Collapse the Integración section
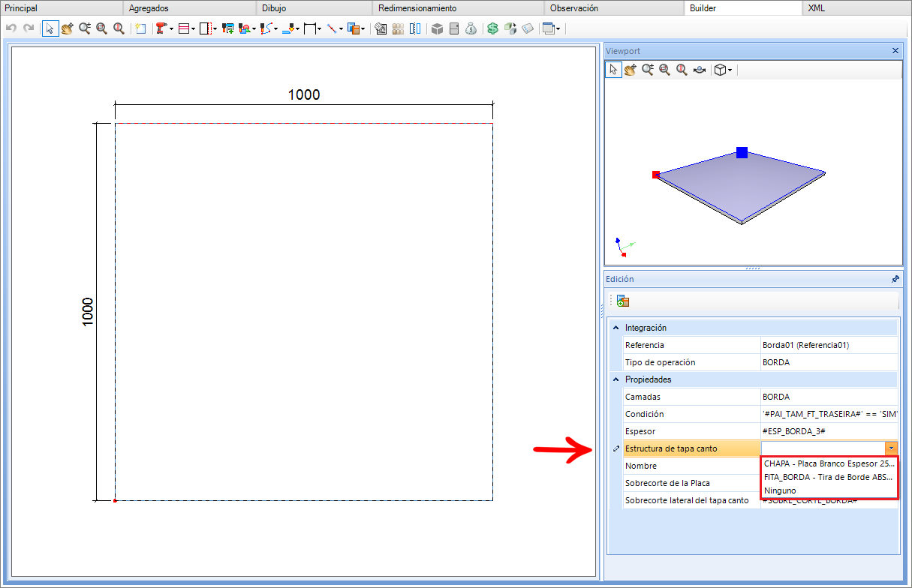Image resolution: width=912 pixels, height=588 pixels. [616, 328]
